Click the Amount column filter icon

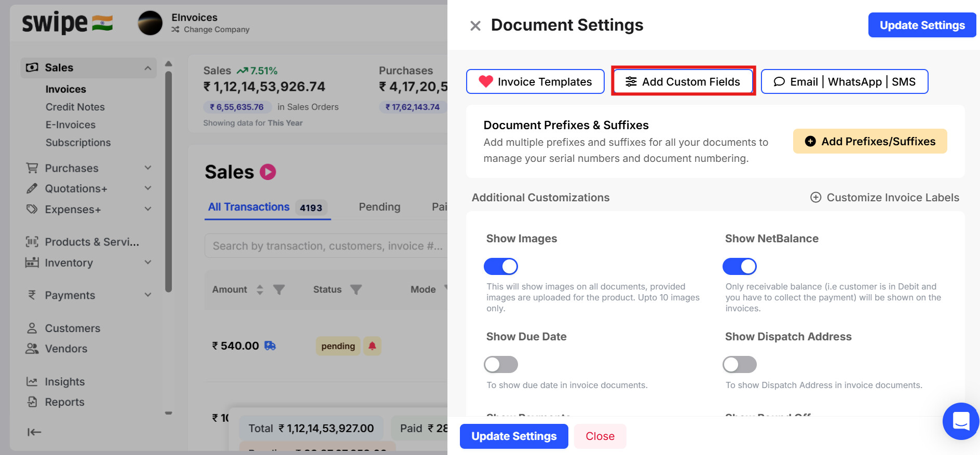click(279, 289)
